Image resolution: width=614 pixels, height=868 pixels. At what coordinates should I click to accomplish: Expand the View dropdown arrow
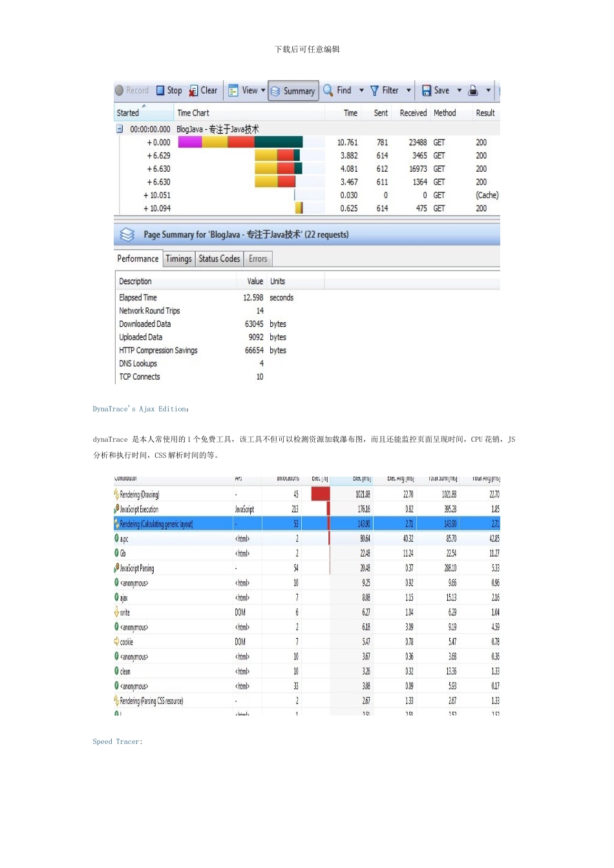263,90
